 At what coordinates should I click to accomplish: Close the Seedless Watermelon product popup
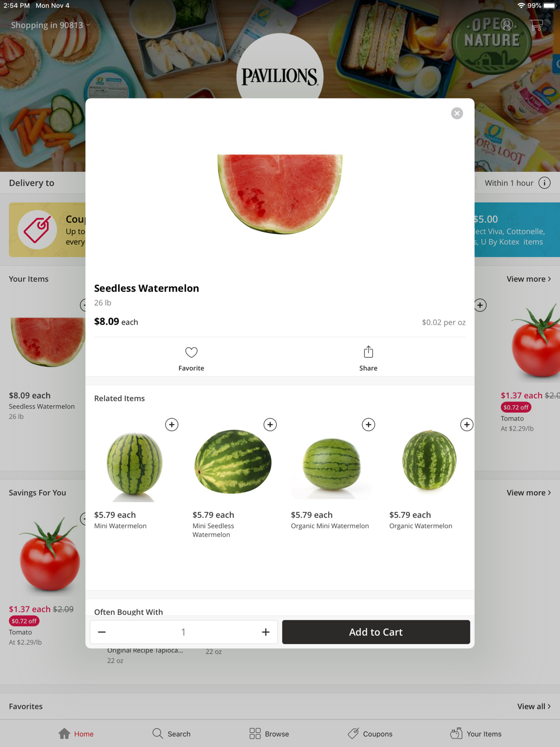click(x=457, y=113)
